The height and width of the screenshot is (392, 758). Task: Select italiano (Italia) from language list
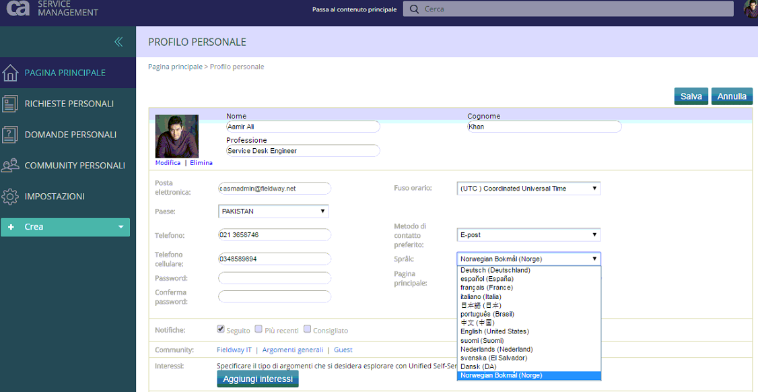481,296
